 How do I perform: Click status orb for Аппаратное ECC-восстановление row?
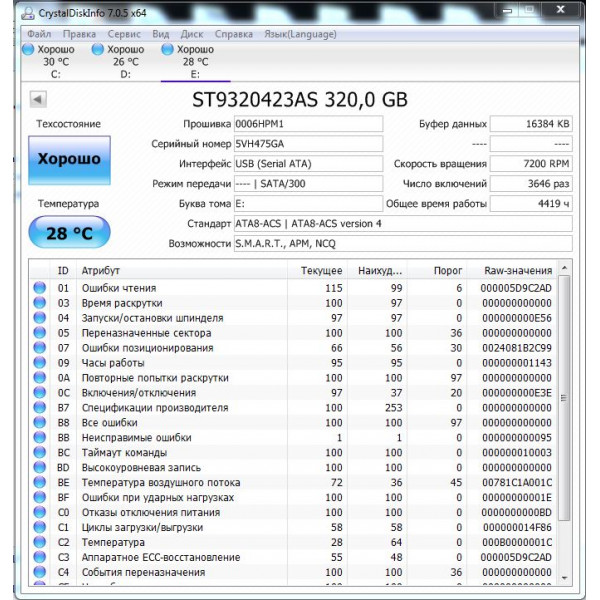39,556
